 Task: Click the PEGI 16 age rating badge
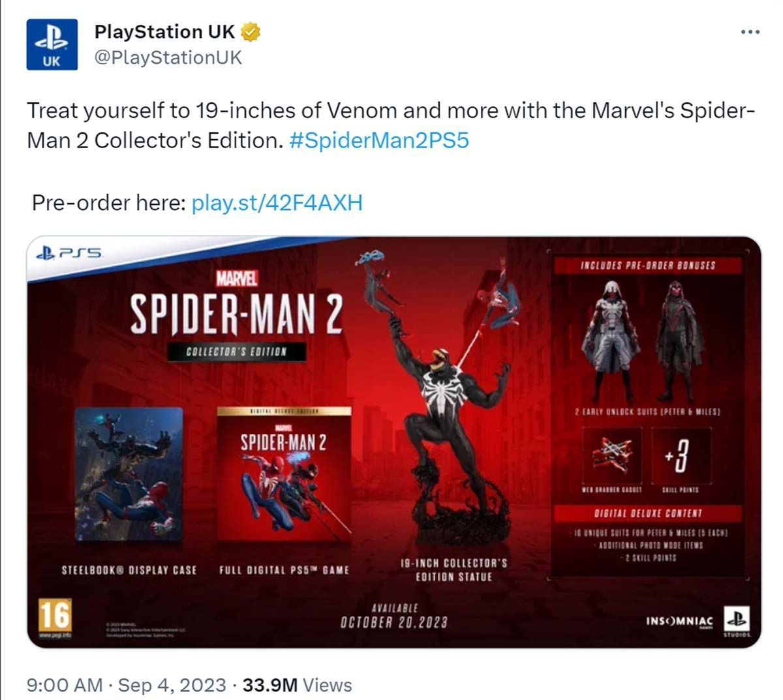[x=54, y=615]
